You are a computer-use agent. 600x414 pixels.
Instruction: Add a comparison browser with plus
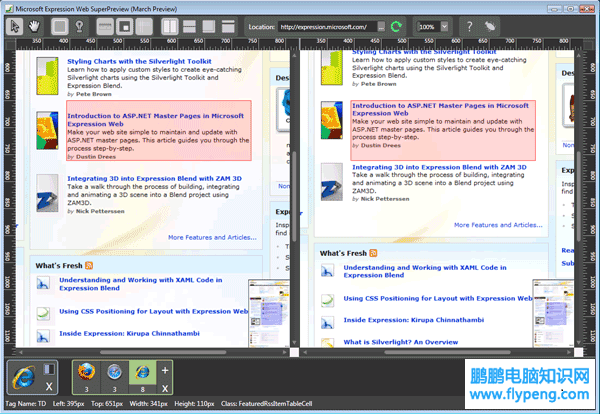tap(165, 370)
